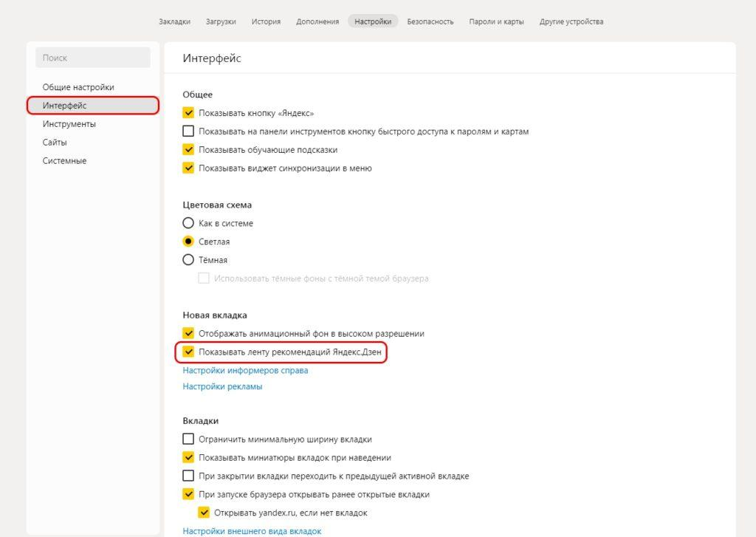The height and width of the screenshot is (537, 756).
Task: Open Настройки рекламы link
Action: pyautogui.click(x=222, y=386)
